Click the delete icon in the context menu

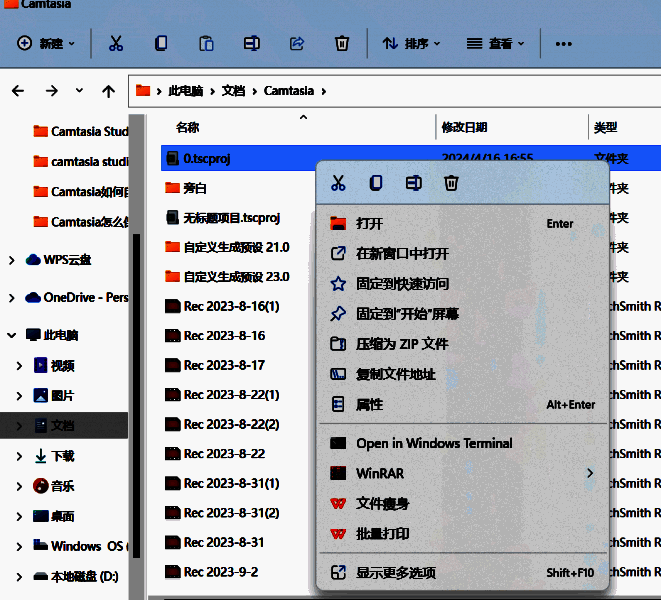pyautogui.click(x=451, y=183)
